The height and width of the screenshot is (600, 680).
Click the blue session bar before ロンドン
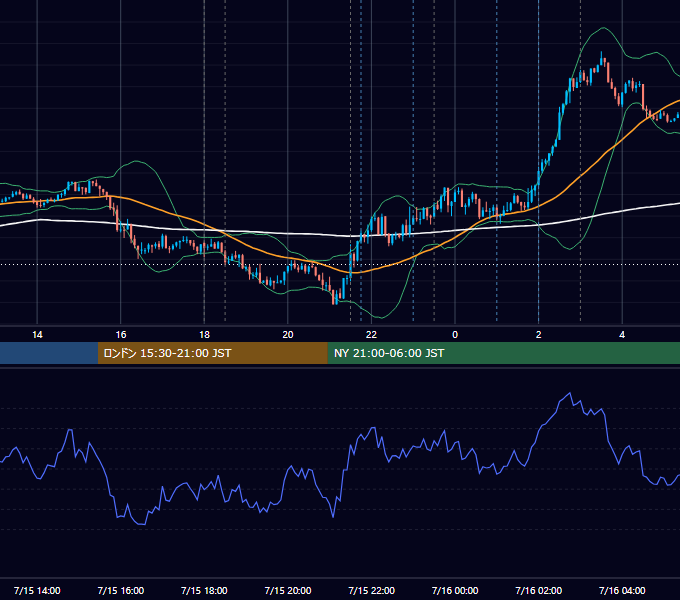coord(49,353)
